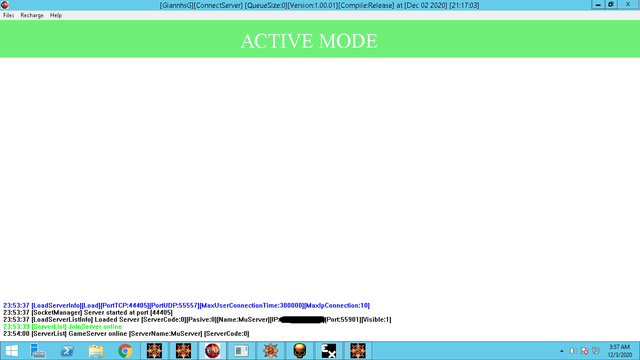The height and width of the screenshot is (360, 640).
Task: Click the ACTIVE MODE green banner
Action: 320,39
